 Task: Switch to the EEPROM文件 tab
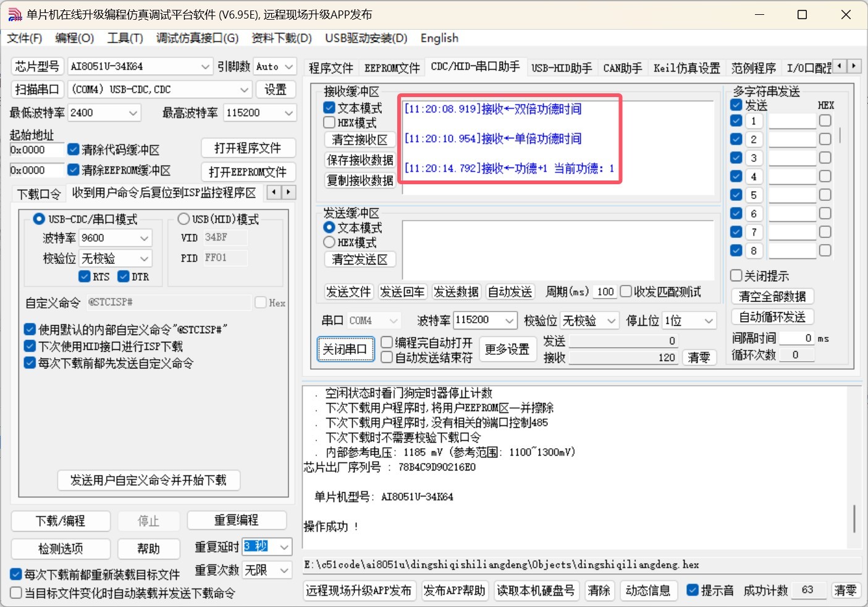click(392, 68)
